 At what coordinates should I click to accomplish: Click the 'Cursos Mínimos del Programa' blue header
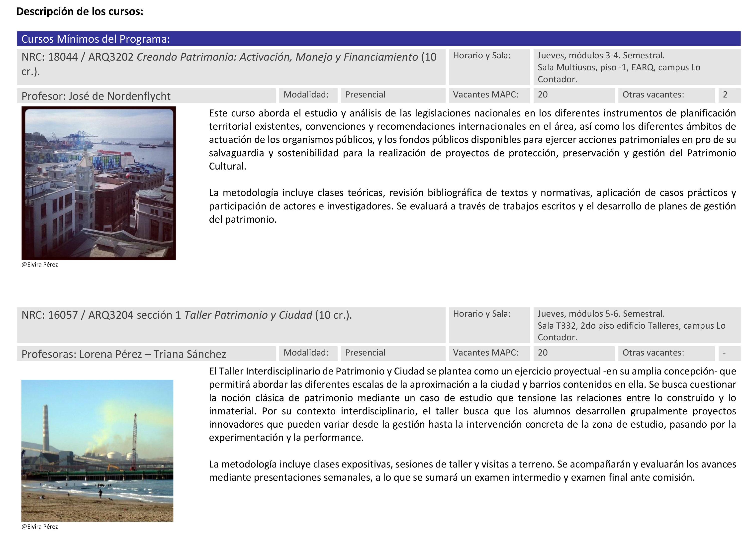coord(95,39)
